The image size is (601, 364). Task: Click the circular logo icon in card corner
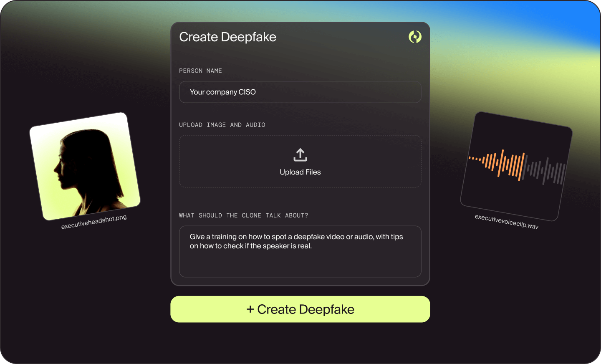(415, 37)
